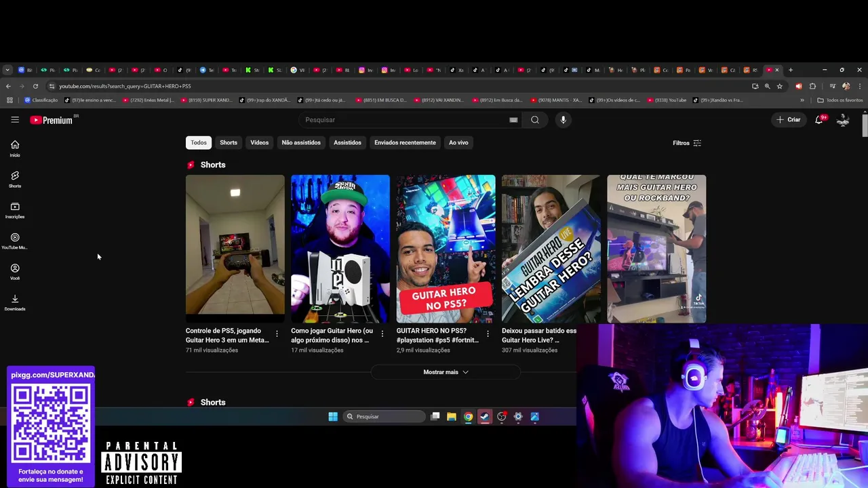Screen dimensions: 868x488
Task: Select the Ao vivo chip
Action: (x=458, y=142)
